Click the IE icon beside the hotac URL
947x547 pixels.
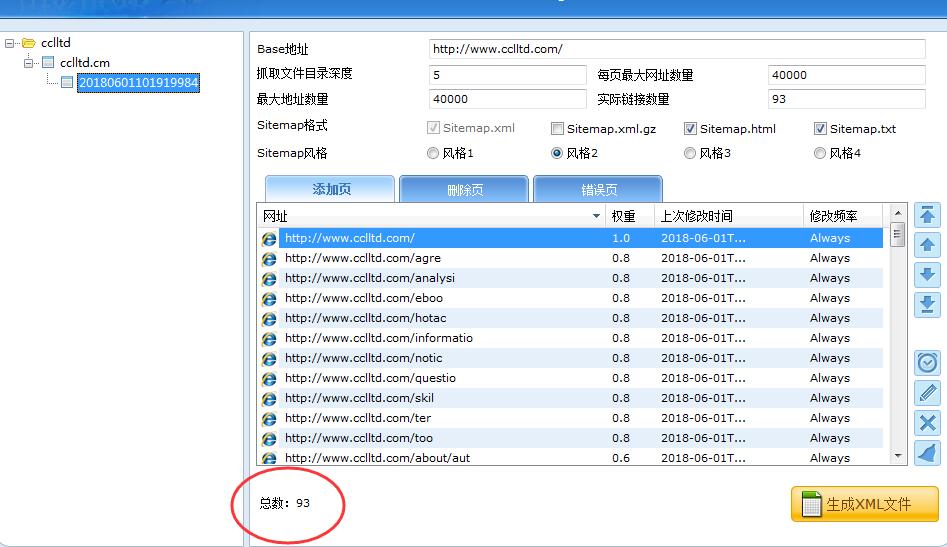[x=269, y=318]
